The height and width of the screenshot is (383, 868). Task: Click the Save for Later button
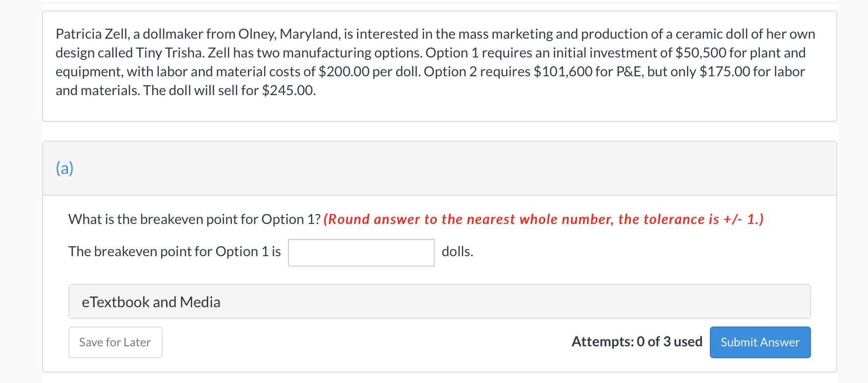click(x=115, y=342)
